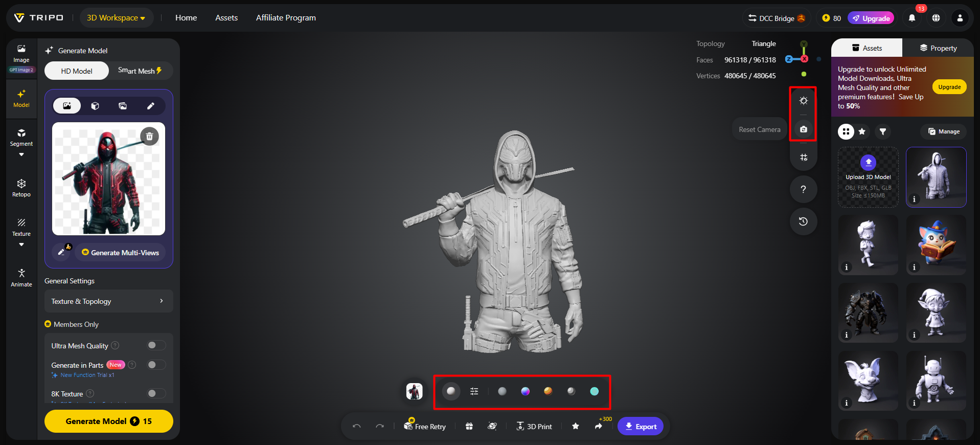Switch to HD Model tab

pos(77,71)
